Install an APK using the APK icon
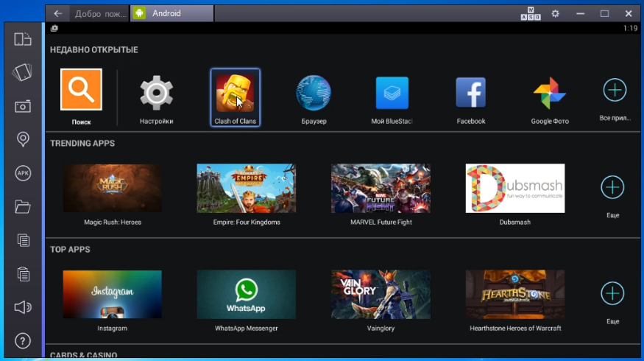The width and height of the screenshot is (644, 361). pyautogui.click(x=23, y=173)
